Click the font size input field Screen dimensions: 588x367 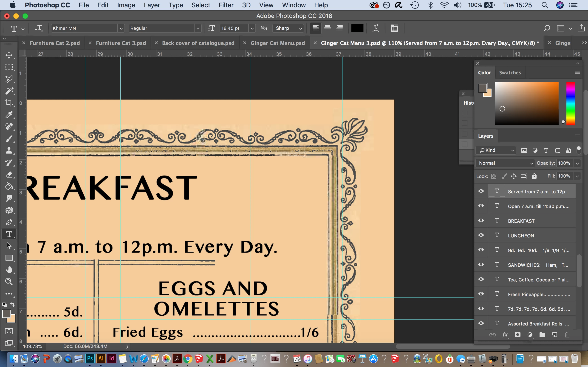pyautogui.click(x=234, y=28)
